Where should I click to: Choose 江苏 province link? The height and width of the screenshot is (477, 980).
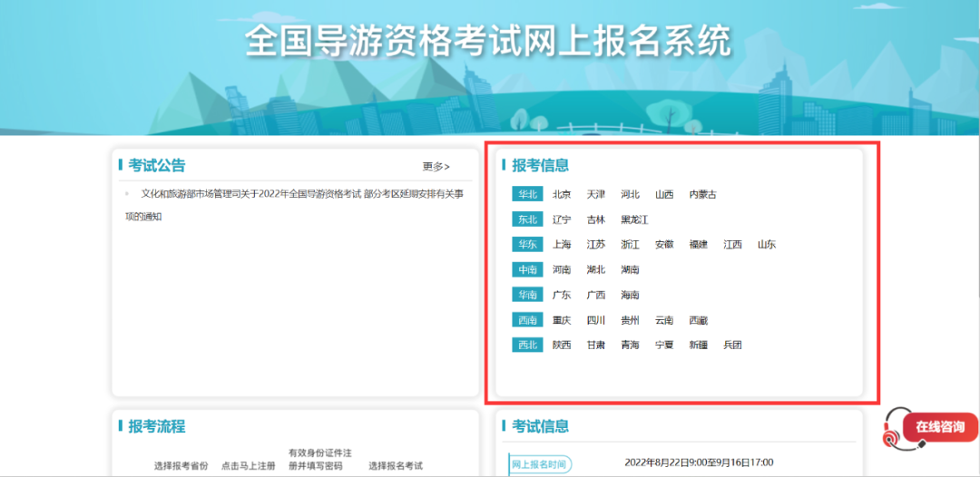(596, 244)
